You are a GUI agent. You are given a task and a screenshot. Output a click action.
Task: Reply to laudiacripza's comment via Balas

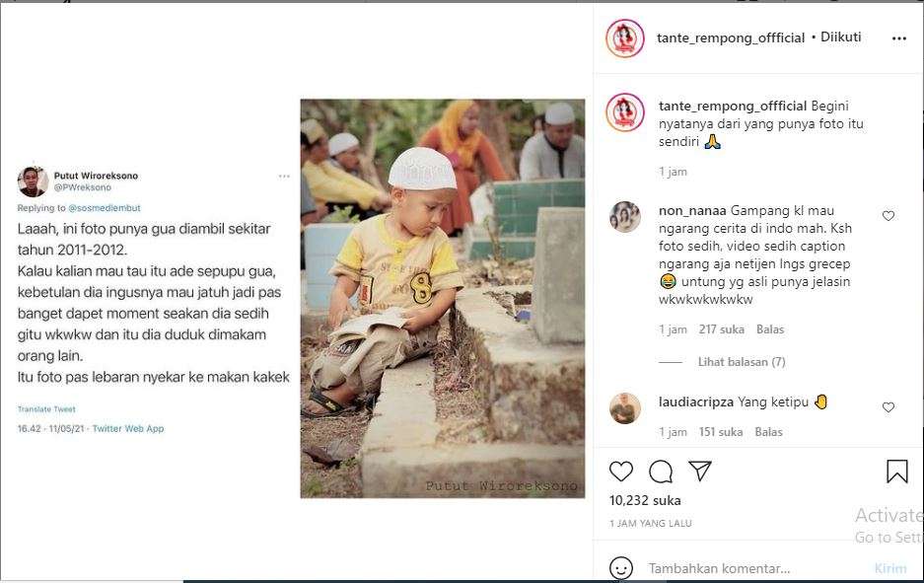[x=768, y=432]
